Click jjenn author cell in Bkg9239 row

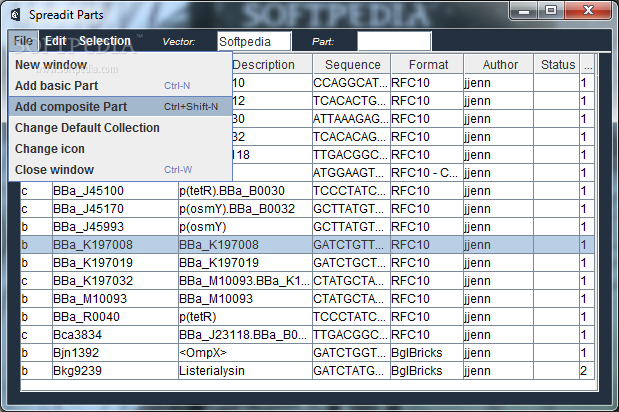tap(498, 371)
